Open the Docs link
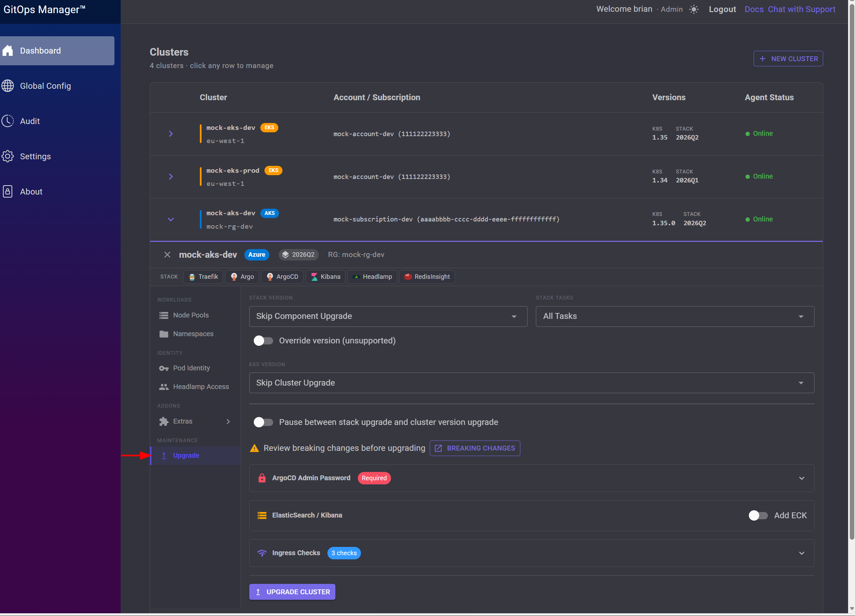This screenshot has width=855, height=616. click(754, 9)
